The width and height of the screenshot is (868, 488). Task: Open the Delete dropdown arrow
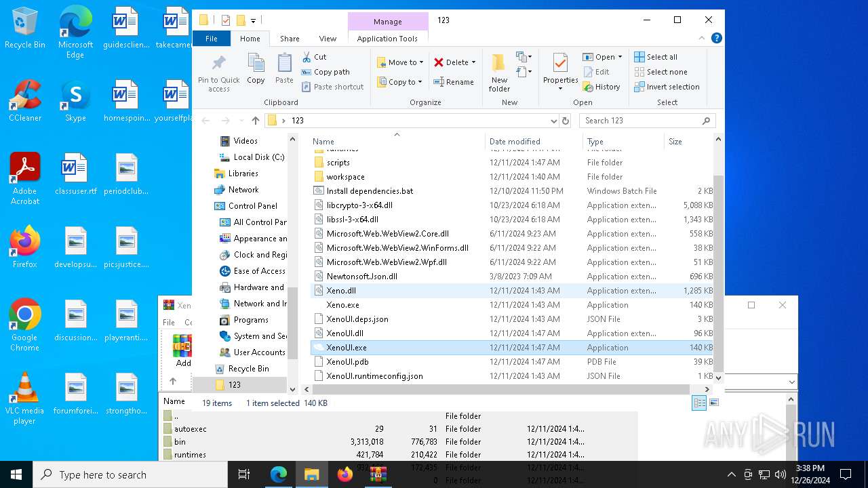(x=473, y=62)
